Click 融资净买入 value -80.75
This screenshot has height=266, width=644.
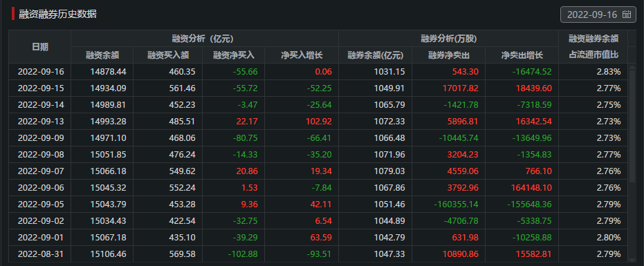pos(245,138)
